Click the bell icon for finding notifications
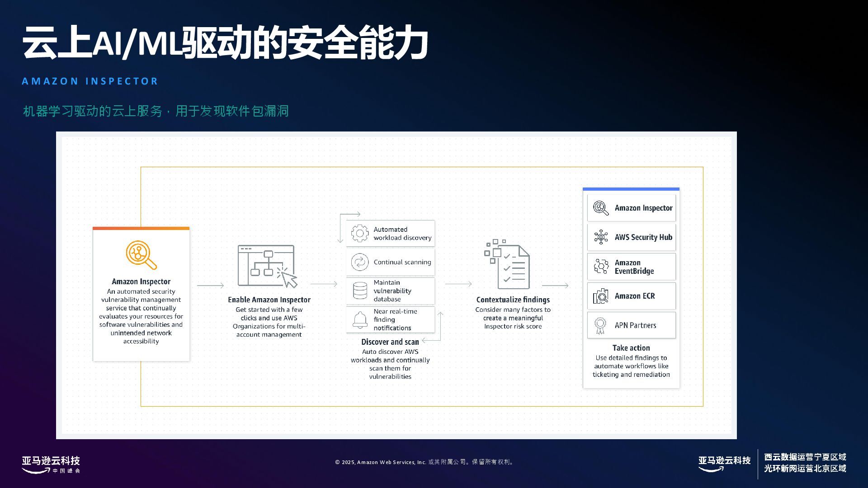 tap(360, 320)
